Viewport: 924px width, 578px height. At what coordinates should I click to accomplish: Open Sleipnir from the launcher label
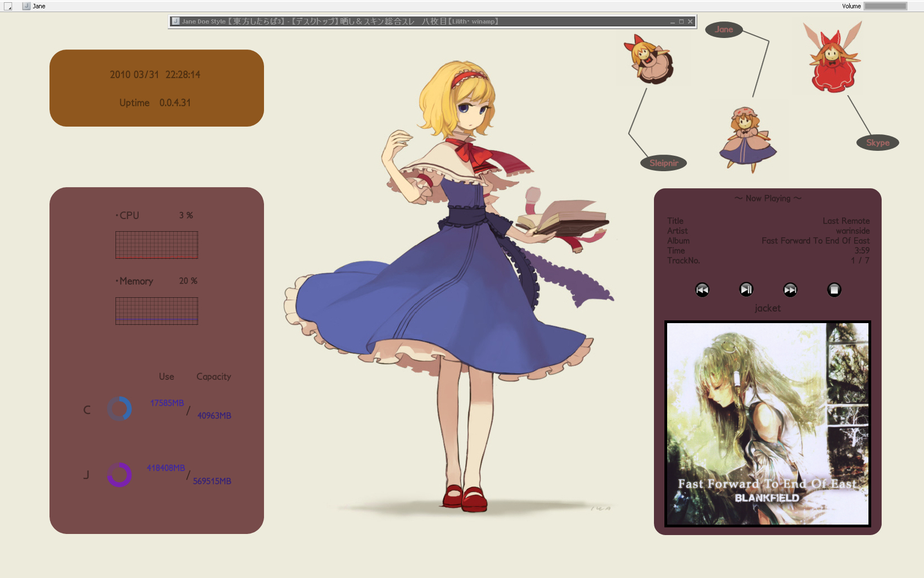pyautogui.click(x=663, y=163)
